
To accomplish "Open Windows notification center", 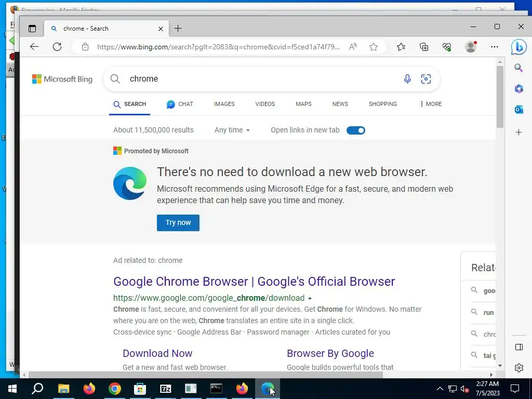I will click(515, 389).
